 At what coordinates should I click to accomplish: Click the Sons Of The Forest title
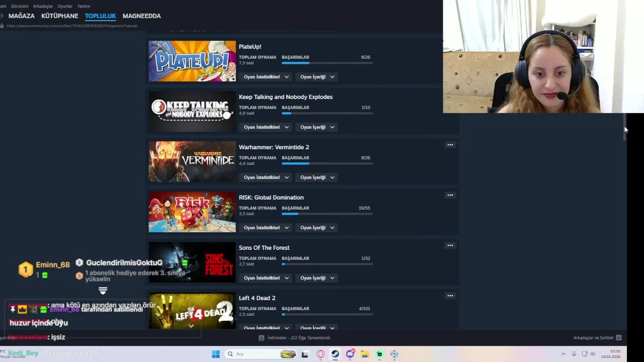[x=264, y=248]
